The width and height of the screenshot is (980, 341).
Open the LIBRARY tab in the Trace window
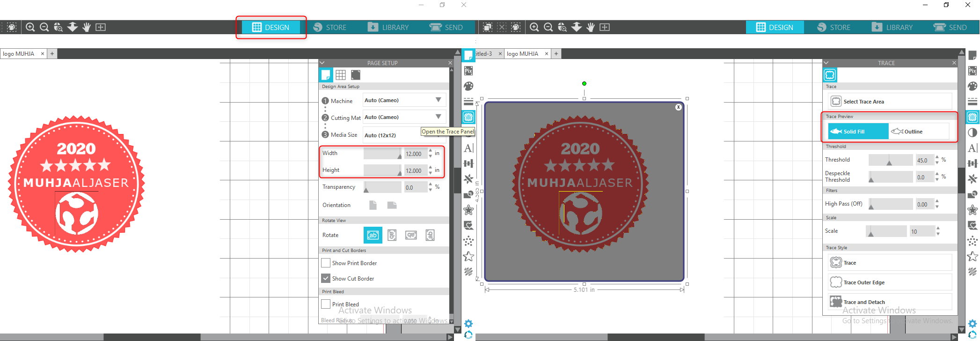892,27
